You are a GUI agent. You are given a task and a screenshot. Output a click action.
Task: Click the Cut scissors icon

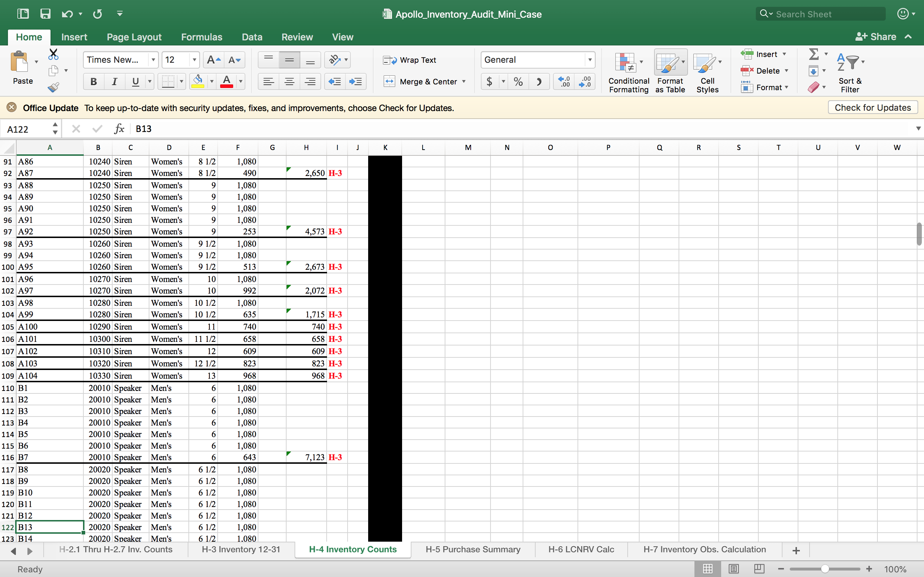tap(53, 54)
